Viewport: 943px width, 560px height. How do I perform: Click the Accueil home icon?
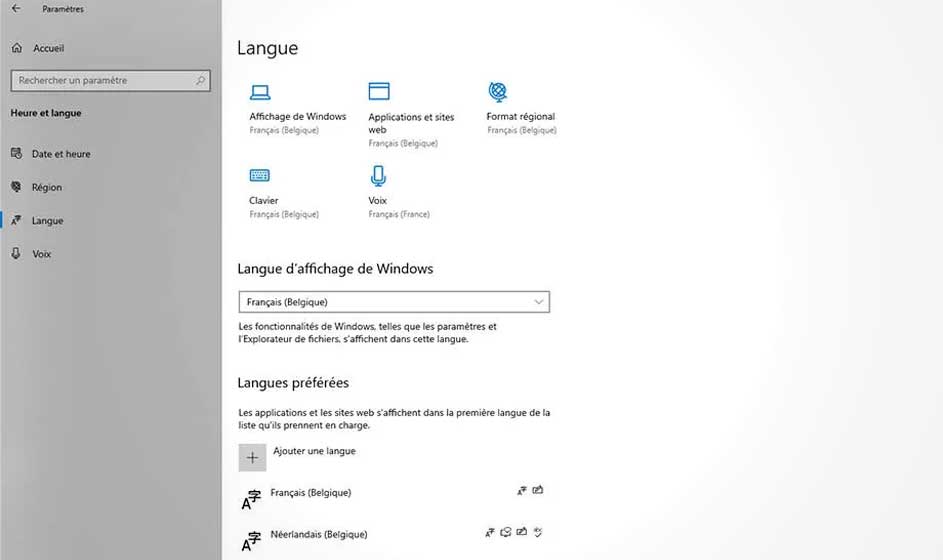point(17,48)
